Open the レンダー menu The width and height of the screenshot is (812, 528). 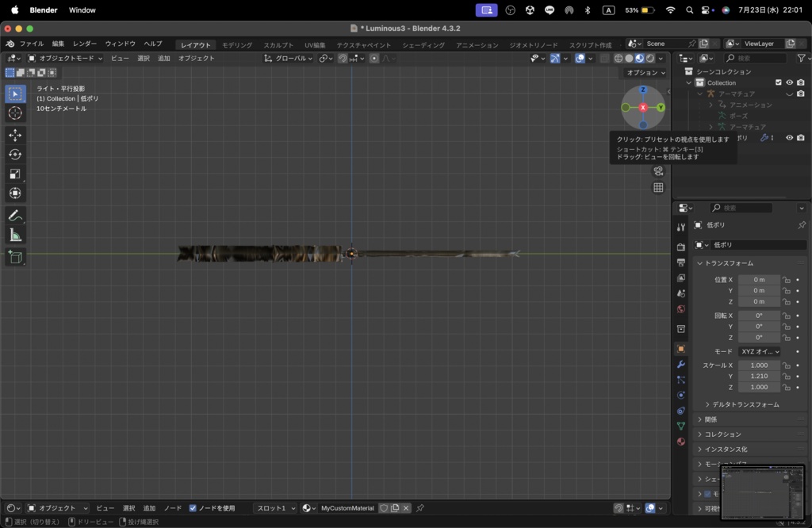(84, 44)
